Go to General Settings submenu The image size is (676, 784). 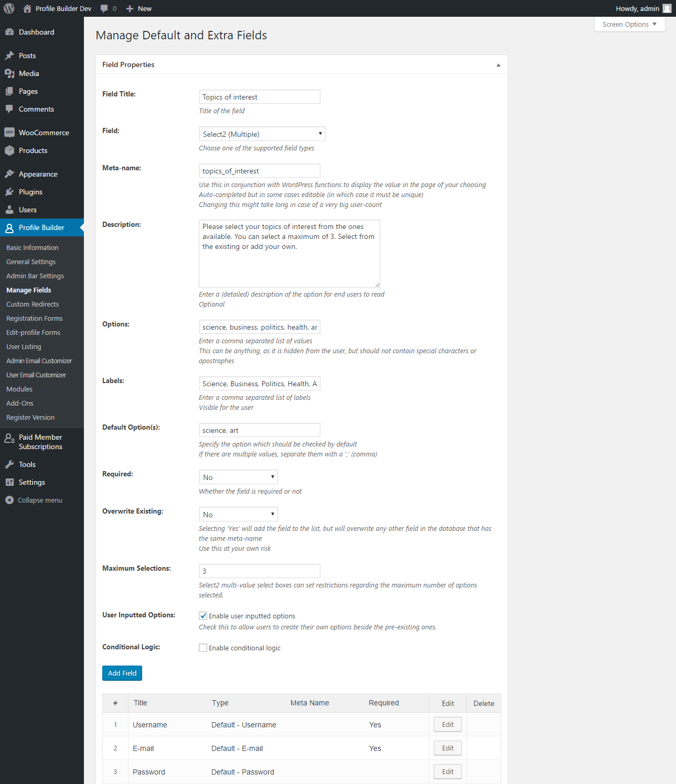31,262
